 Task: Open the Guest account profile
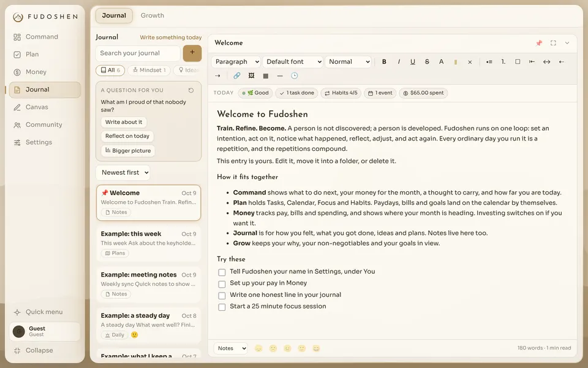[x=45, y=332]
